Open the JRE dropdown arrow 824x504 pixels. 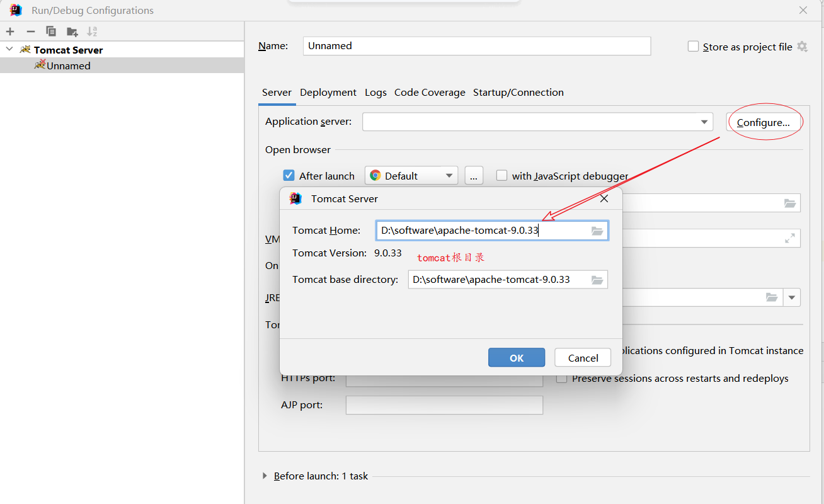[792, 297]
